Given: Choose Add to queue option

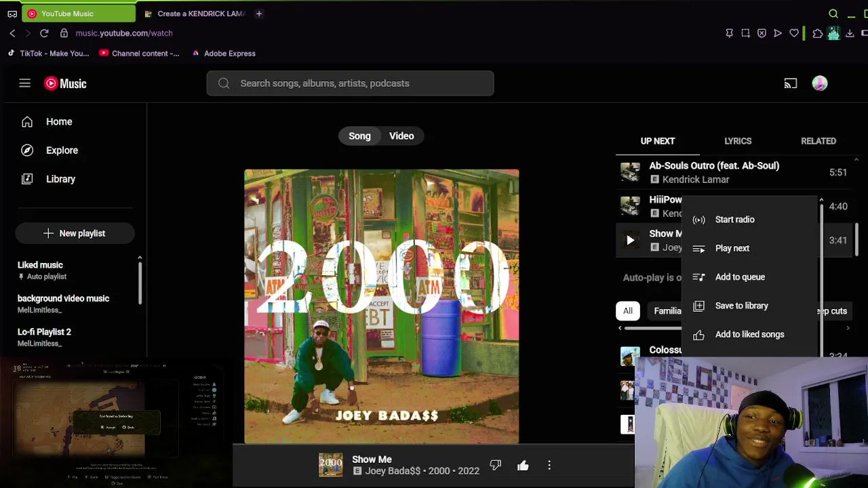Looking at the screenshot, I should (x=749, y=277).
